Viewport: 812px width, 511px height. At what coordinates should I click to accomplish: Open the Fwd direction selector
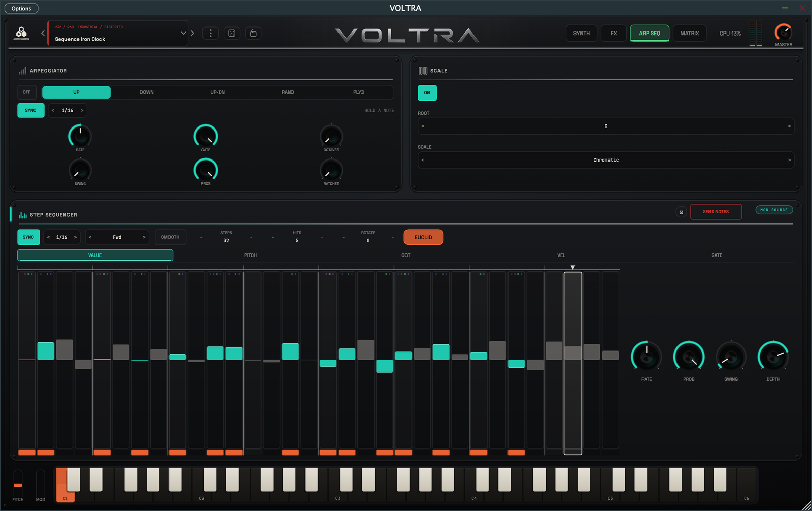(117, 237)
